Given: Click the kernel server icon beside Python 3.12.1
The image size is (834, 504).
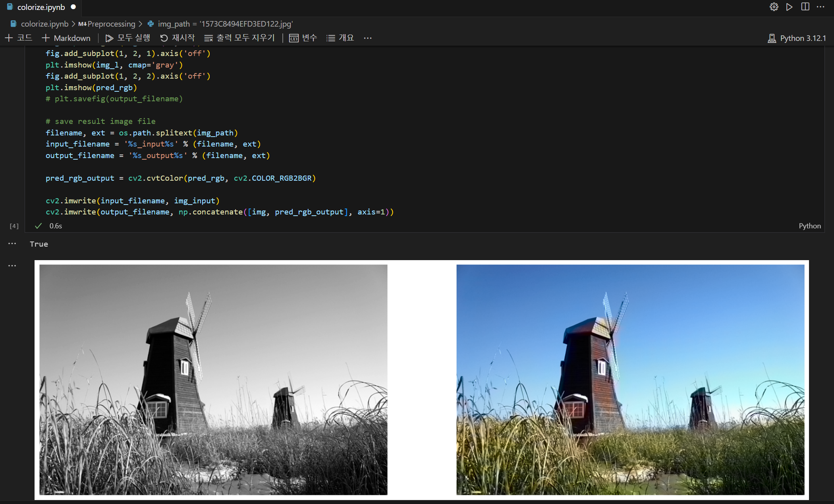Looking at the screenshot, I should click(x=772, y=38).
